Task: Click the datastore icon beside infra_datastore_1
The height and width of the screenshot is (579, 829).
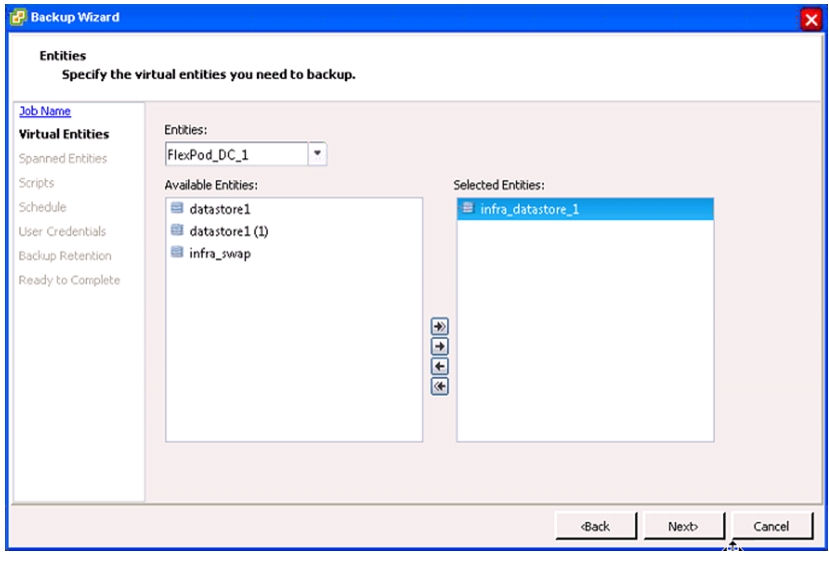Action: click(467, 208)
